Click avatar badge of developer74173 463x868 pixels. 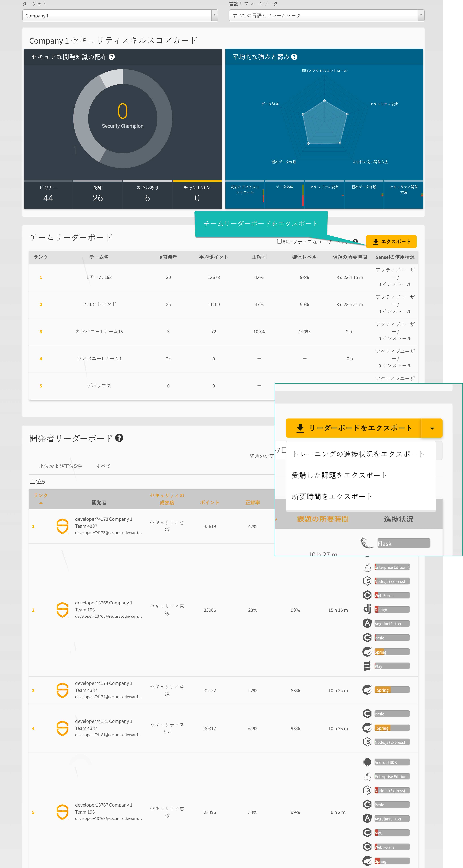pos(62,526)
